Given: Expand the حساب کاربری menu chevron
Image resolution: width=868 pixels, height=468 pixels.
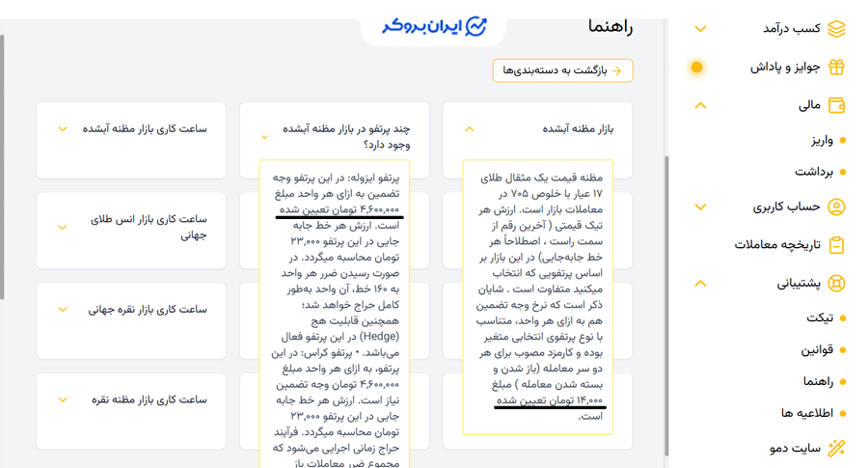Looking at the screenshot, I should (x=700, y=207).
